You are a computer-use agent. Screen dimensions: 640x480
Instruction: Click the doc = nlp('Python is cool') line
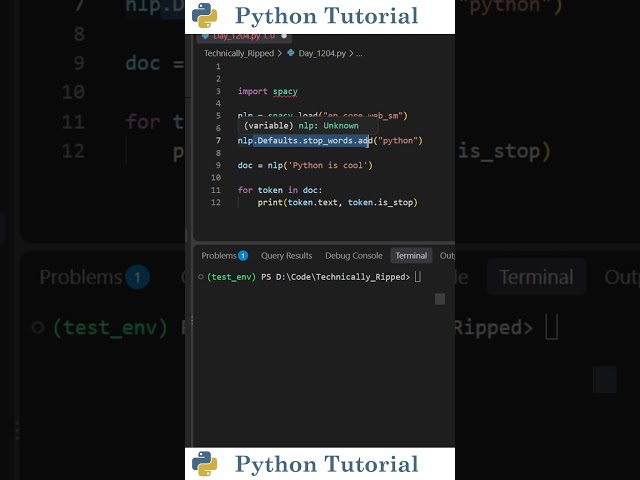(305, 165)
